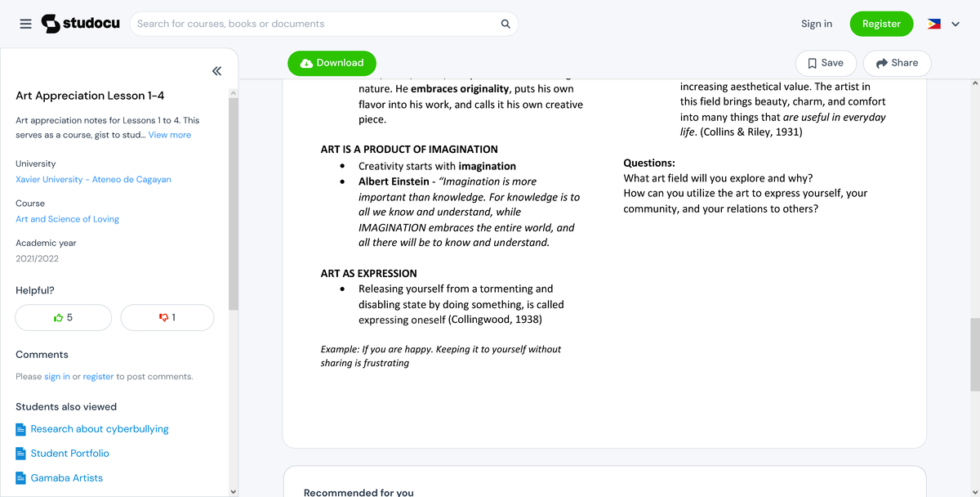
Task: Click the green Register button
Action: coord(881,24)
